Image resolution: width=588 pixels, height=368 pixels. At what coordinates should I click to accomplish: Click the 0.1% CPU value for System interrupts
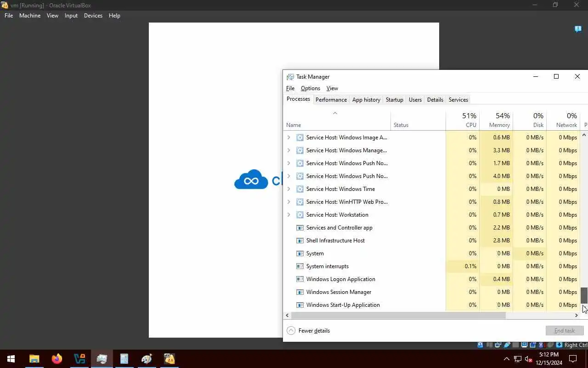pyautogui.click(x=470, y=266)
